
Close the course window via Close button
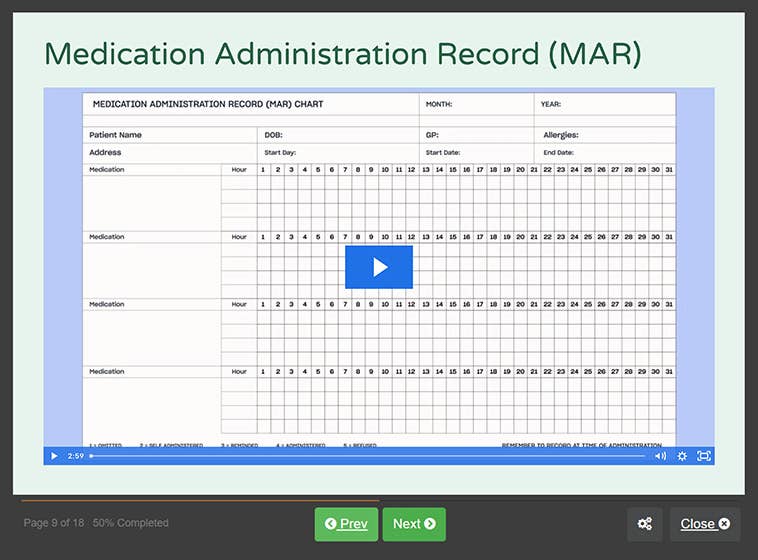tap(704, 524)
